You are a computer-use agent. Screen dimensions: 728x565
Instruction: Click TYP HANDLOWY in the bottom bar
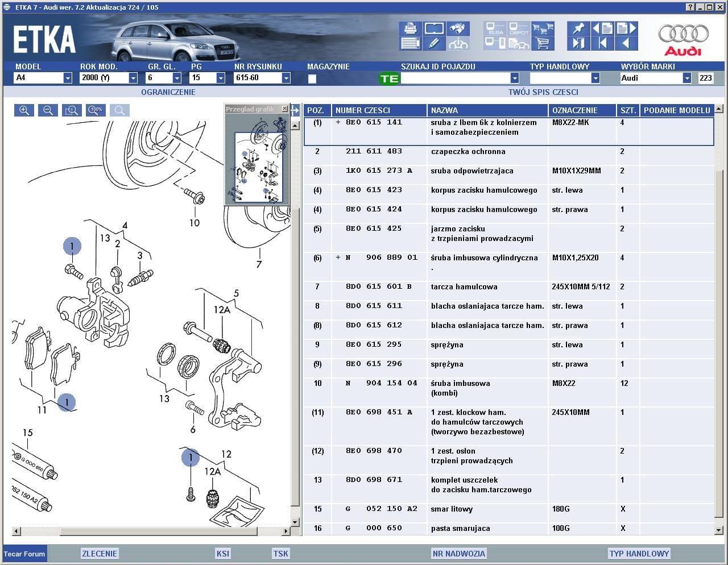pyautogui.click(x=639, y=554)
